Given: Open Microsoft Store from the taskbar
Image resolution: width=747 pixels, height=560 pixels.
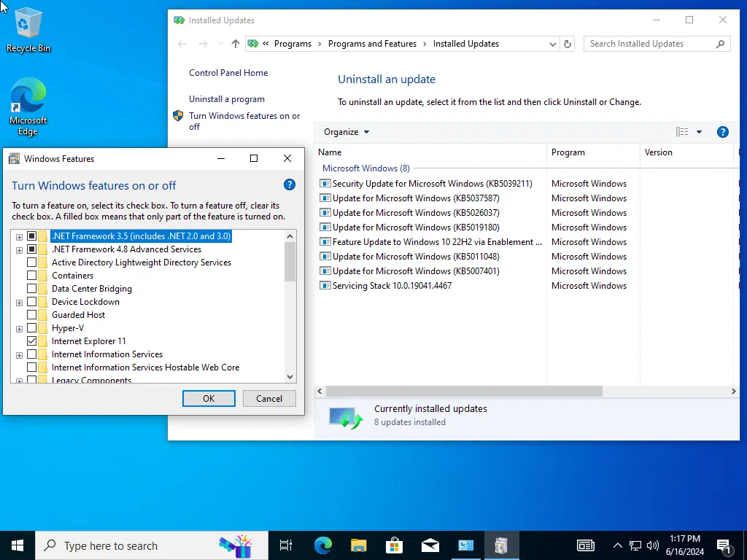Looking at the screenshot, I should tap(394, 545).
